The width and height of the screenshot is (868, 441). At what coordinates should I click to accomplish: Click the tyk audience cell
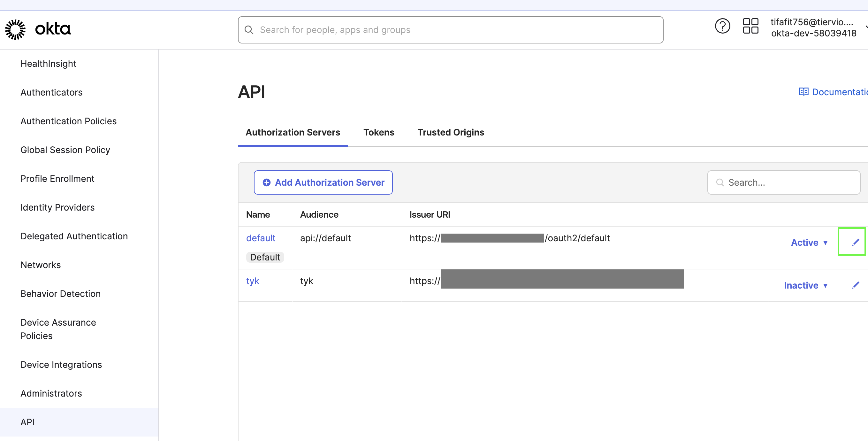point(307,281)
